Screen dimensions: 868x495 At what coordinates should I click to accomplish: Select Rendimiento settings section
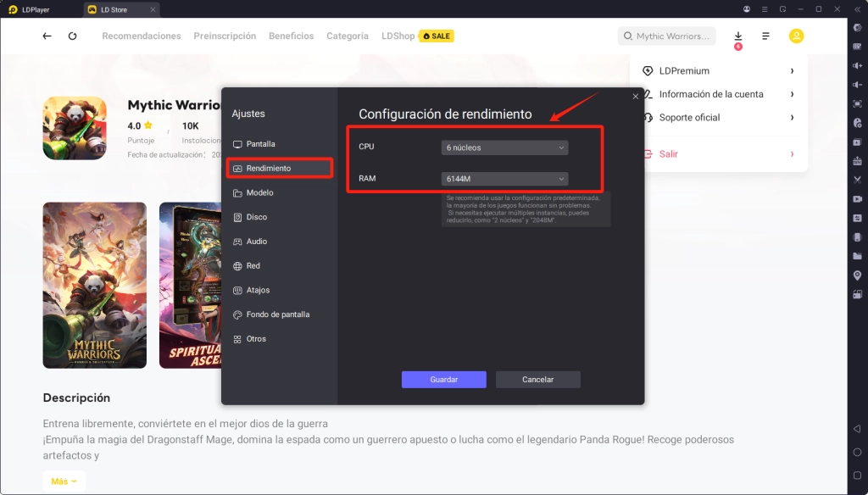(x=280, y=169)
